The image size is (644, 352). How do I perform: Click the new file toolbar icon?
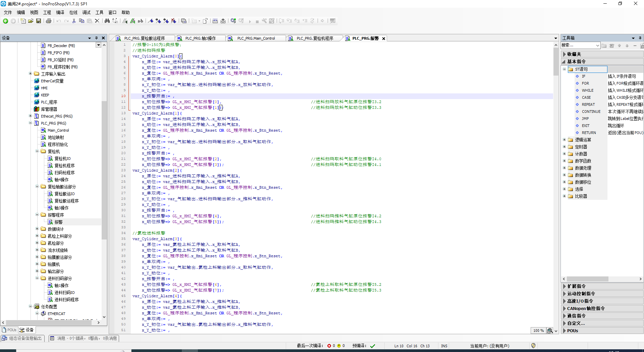tap(23, 21)
